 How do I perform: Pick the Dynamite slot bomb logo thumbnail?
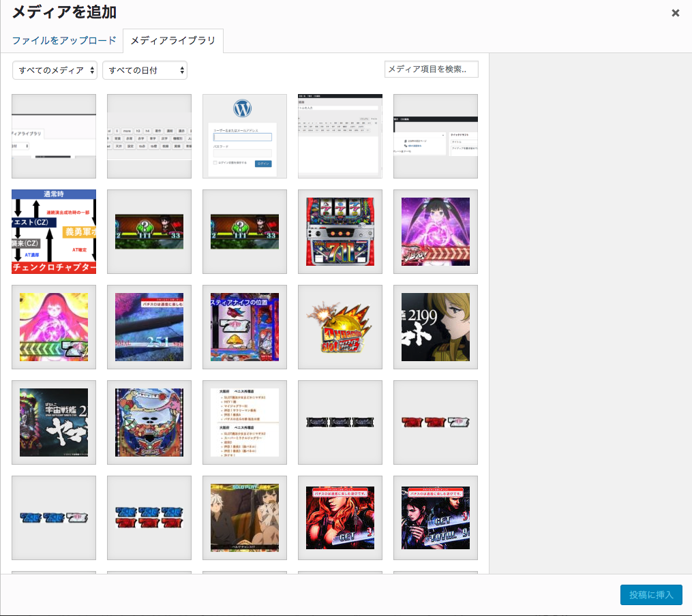pyautogui.click(x=340, y=327)
